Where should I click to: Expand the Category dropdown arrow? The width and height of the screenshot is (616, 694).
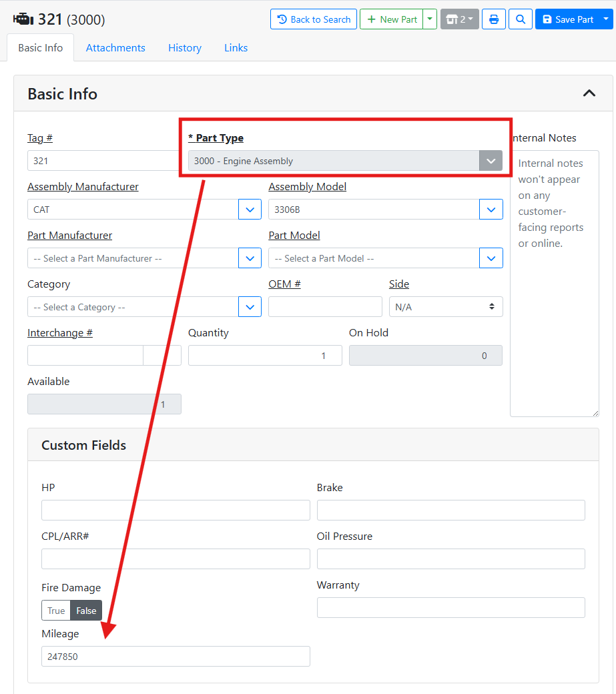click(x=250, y=307)
